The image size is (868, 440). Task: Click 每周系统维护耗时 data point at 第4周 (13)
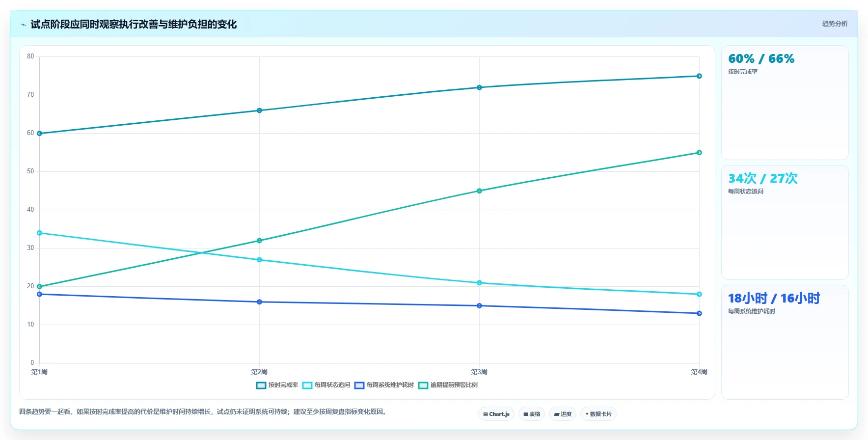click(x=700, y=313)
